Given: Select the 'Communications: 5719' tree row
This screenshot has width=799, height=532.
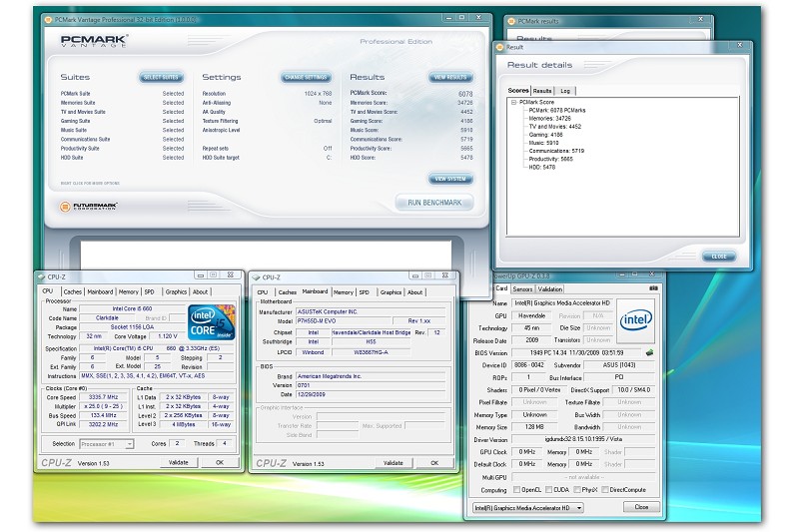Looking at the screenshot, I should point(556,151).
